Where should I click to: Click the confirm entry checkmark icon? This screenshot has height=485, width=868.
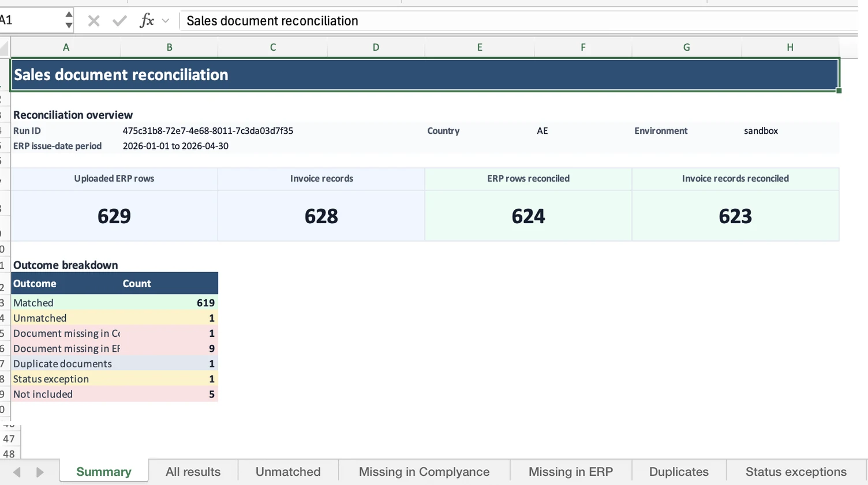click(x=119, y=21)
